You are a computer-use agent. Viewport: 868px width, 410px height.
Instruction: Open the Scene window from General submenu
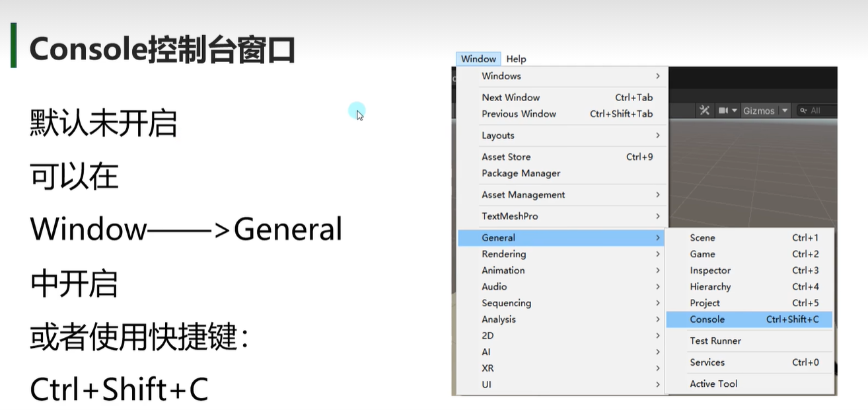750,237
